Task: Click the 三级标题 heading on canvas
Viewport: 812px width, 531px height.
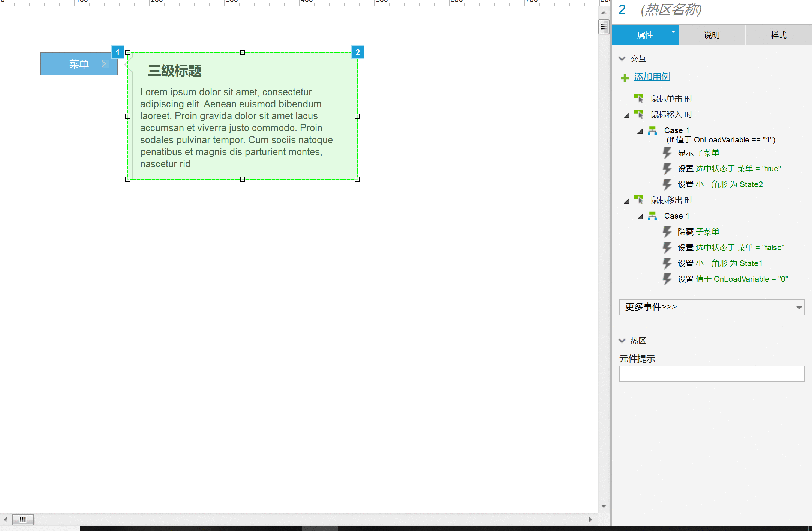Action: pos(175,70)
